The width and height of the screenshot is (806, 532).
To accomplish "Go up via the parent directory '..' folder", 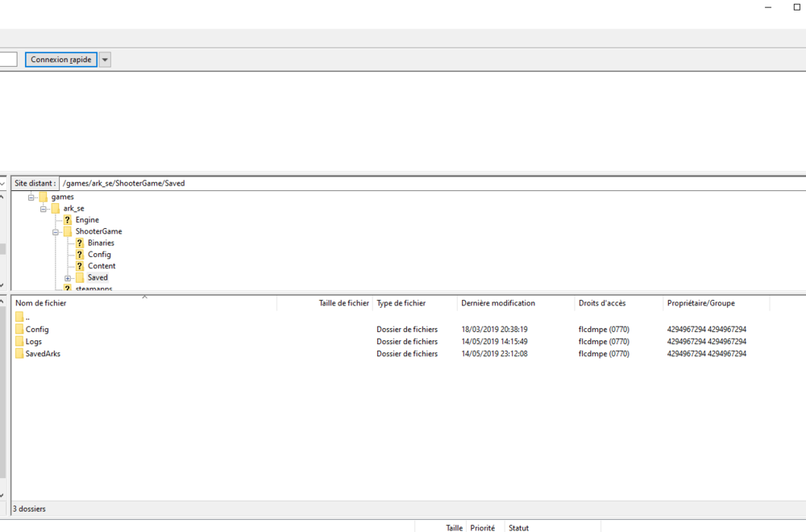I will point(19,318).
